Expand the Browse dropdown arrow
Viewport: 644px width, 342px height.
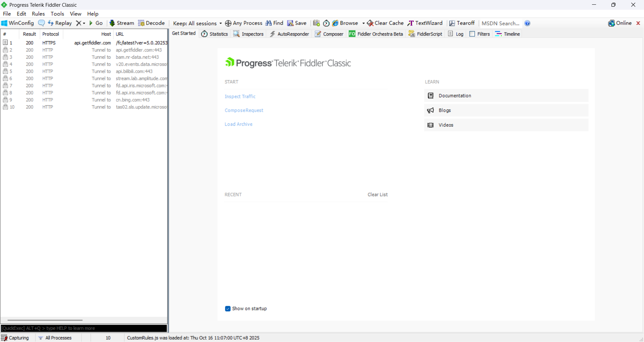point(363,23)
